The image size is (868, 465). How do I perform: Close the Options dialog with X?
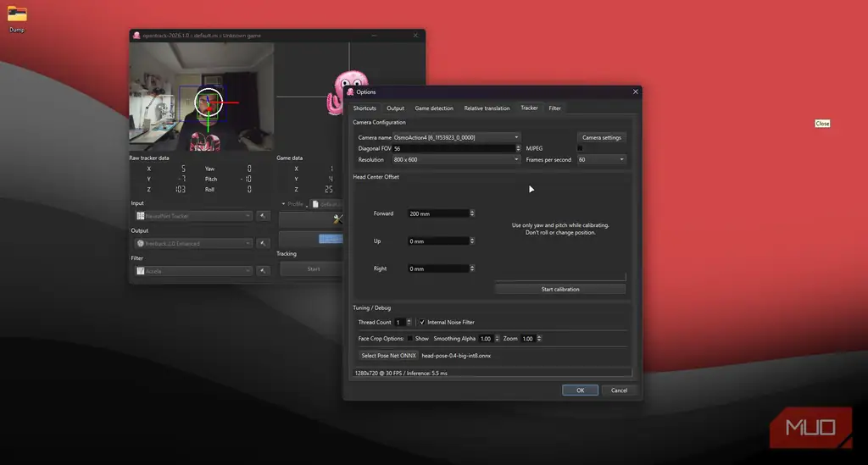pyautogui.click(x=636, y=91)
